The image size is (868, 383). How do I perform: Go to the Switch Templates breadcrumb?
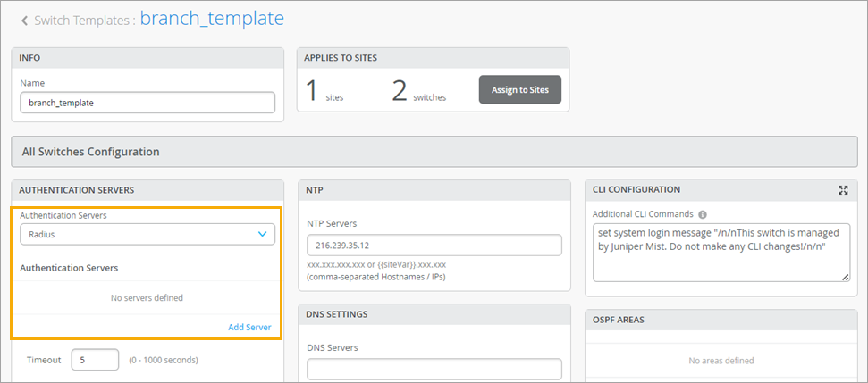coord(84,20)
